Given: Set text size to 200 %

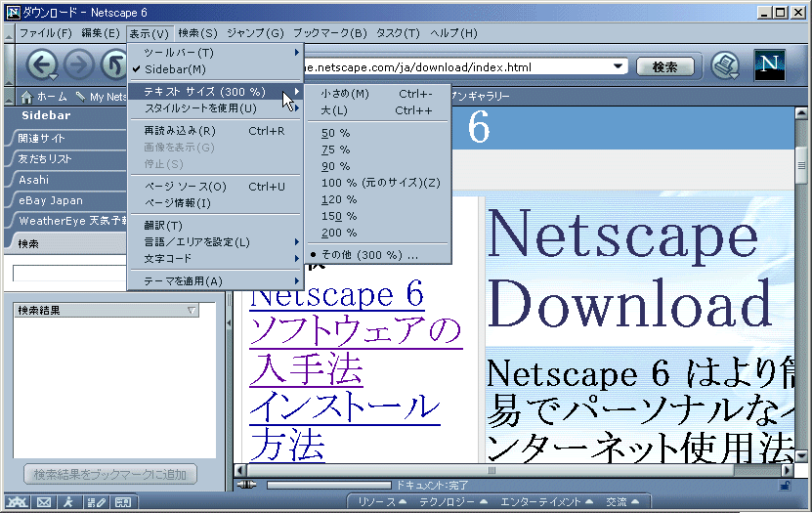Looking at the screenshot, I should [378, 233].
